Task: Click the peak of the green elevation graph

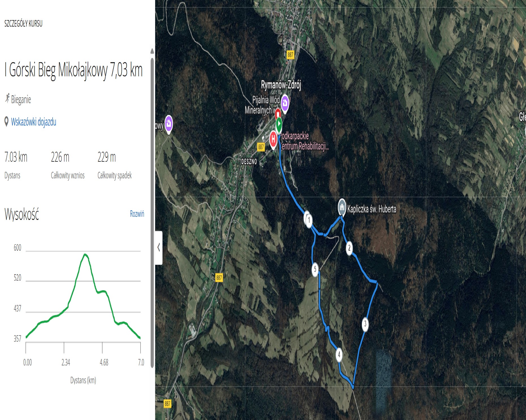Action: [x=85, y=255]
